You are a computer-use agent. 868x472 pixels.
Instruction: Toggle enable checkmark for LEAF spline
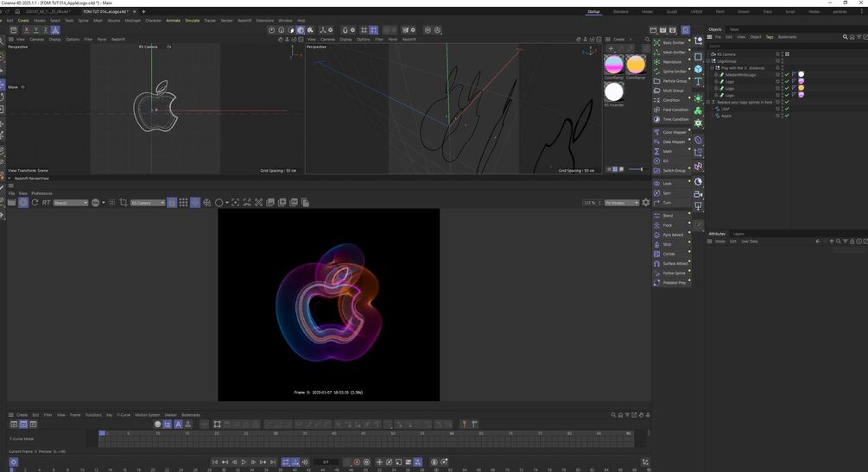coord(787,109)
